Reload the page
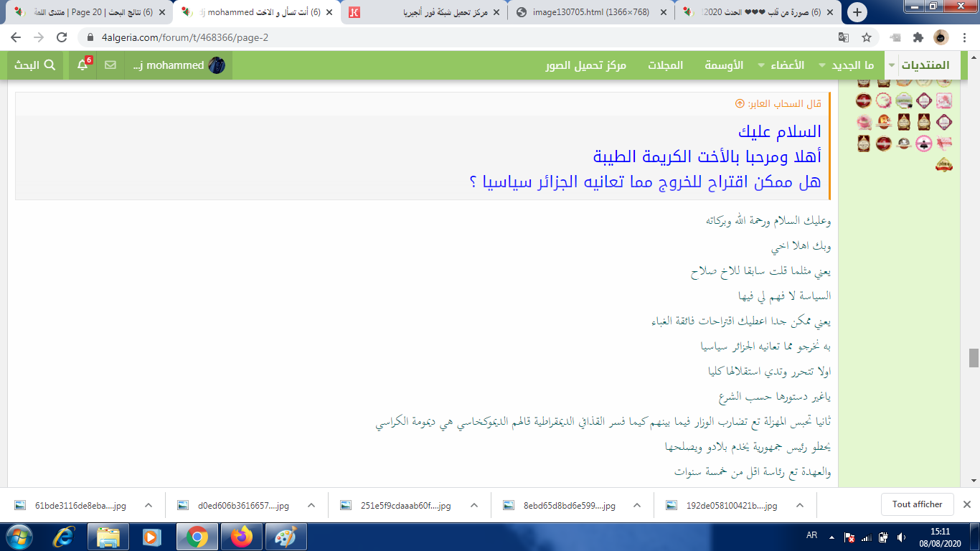Screen dimensions: 980x551 (x=62, y=37)
